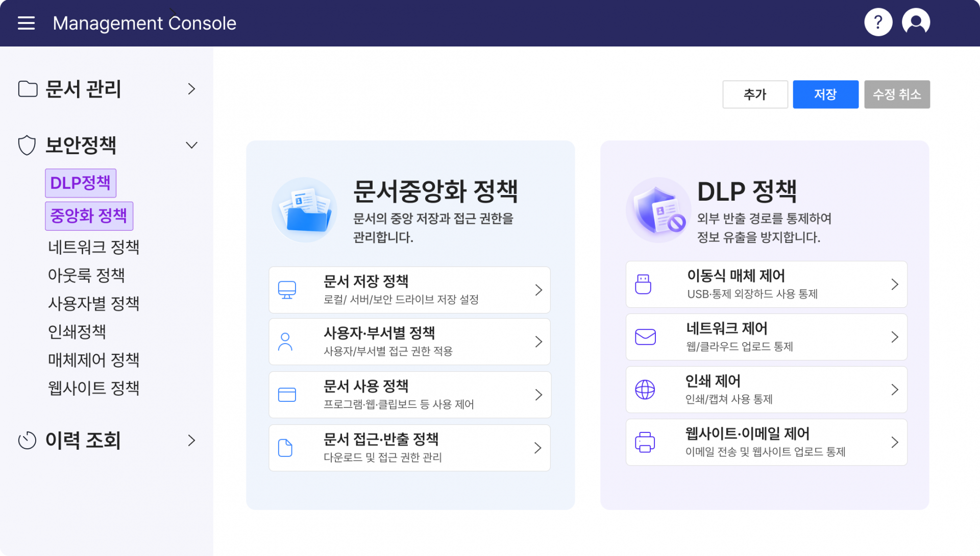Screen dimensions: 980x556
Task: Click the file icon in 문서 접근·반출 정책
Action: [x=285, y=448]
